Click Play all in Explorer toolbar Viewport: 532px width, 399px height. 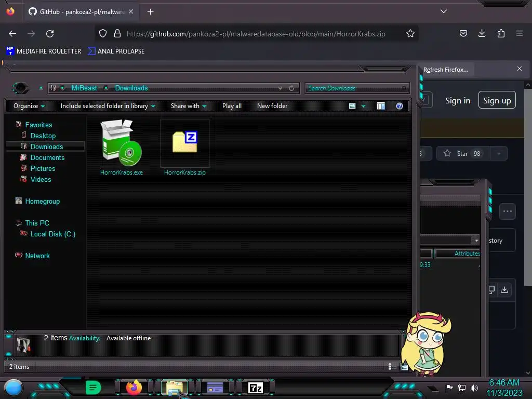232,106
